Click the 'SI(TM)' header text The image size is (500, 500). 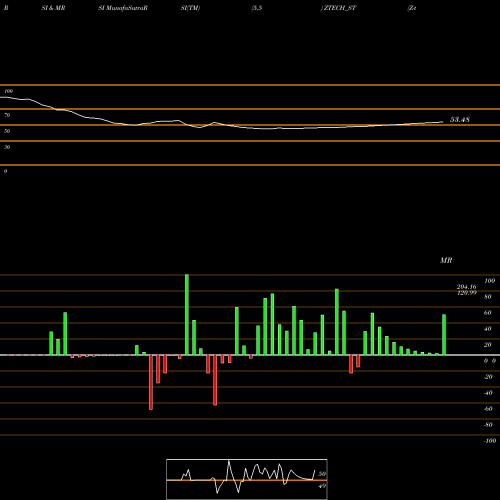tap(190, 8)
